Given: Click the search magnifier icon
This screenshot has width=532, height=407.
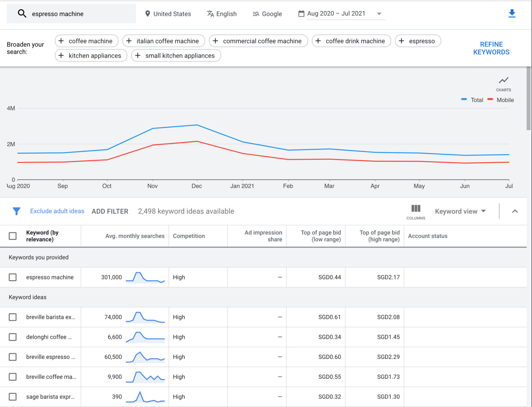Looking at the screenshot, I should [x=22, y=13].
